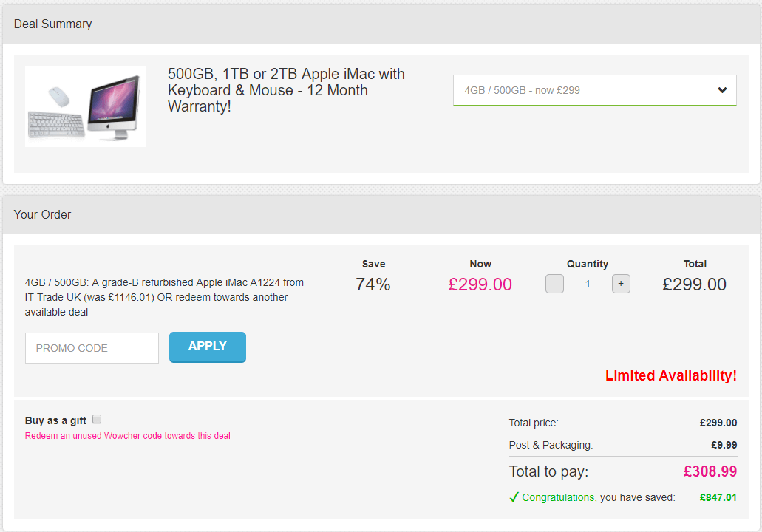762x532 pixels.
Task: Select the Your Order header
Action: [43, 215]
